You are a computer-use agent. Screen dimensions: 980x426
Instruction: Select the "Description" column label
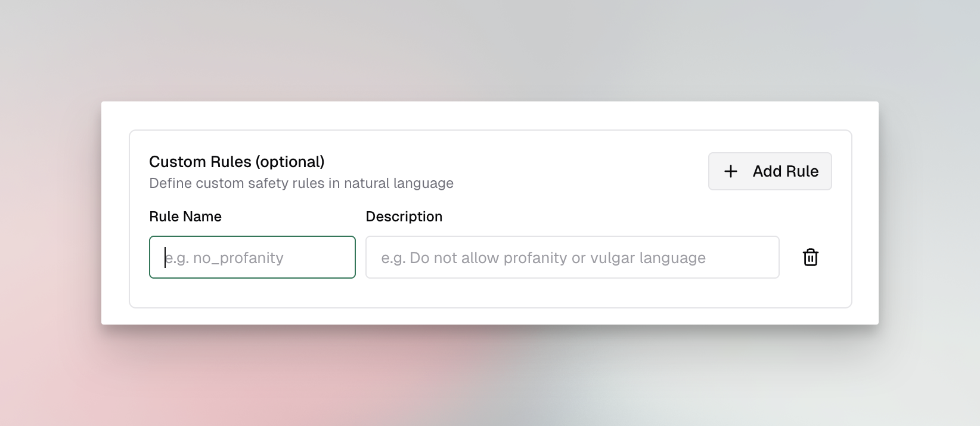(x=404, y=217)
